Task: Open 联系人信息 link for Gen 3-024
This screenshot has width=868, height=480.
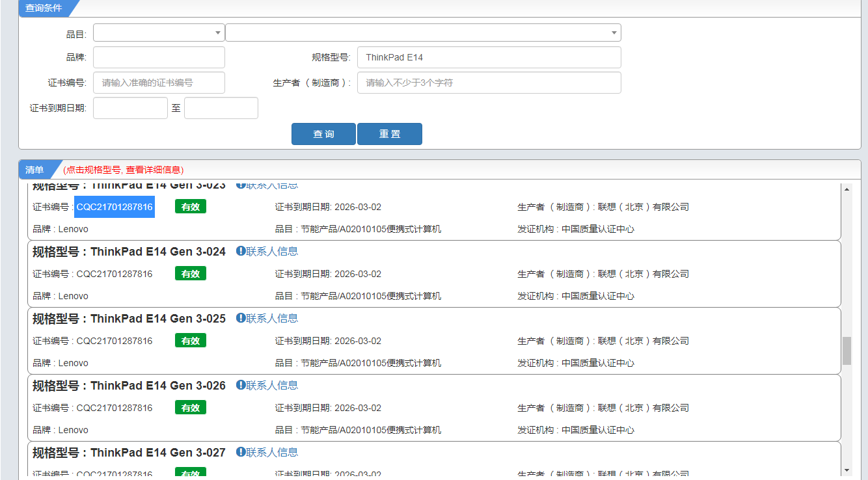Action: point(272,251)
